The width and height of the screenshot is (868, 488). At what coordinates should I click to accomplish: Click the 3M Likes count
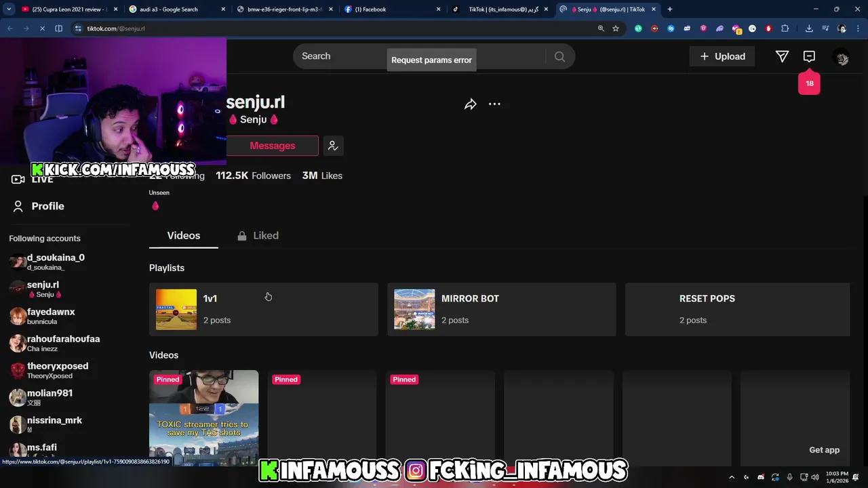coord(322,176)
